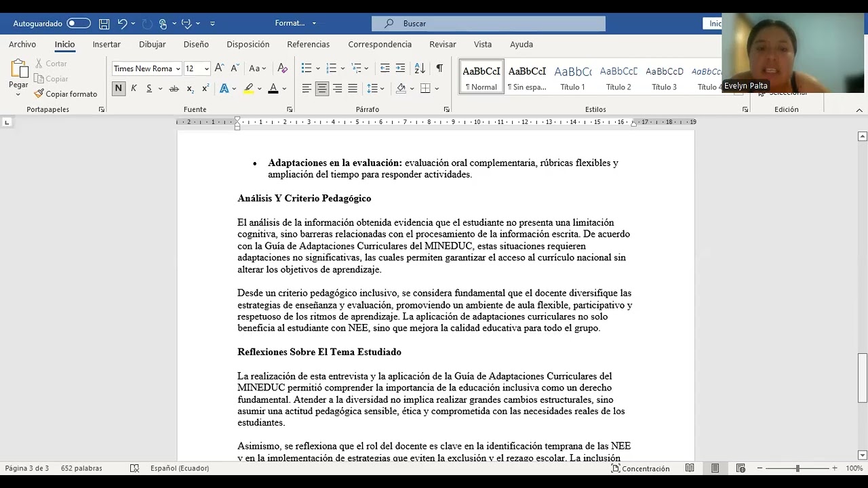This screenshot has width=868, height=488.
Task: Show paragraph marks pilcrow
Action: [x=439, y=68]
